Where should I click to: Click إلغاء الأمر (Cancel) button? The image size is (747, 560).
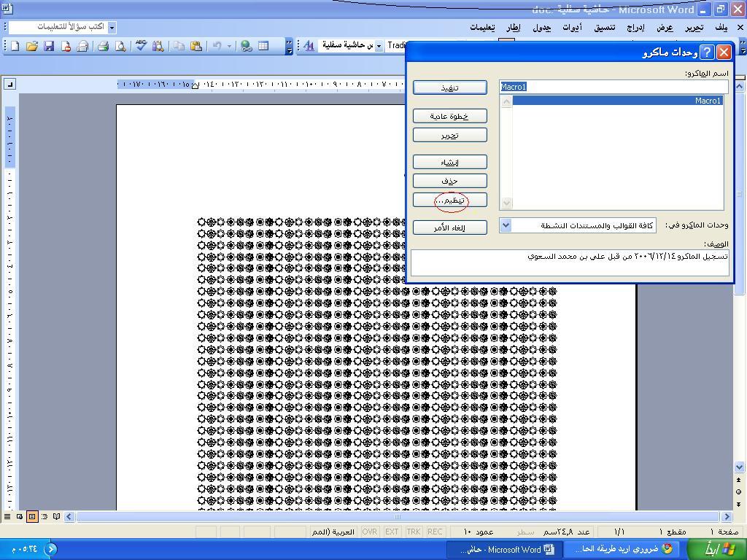coord(449,227)
